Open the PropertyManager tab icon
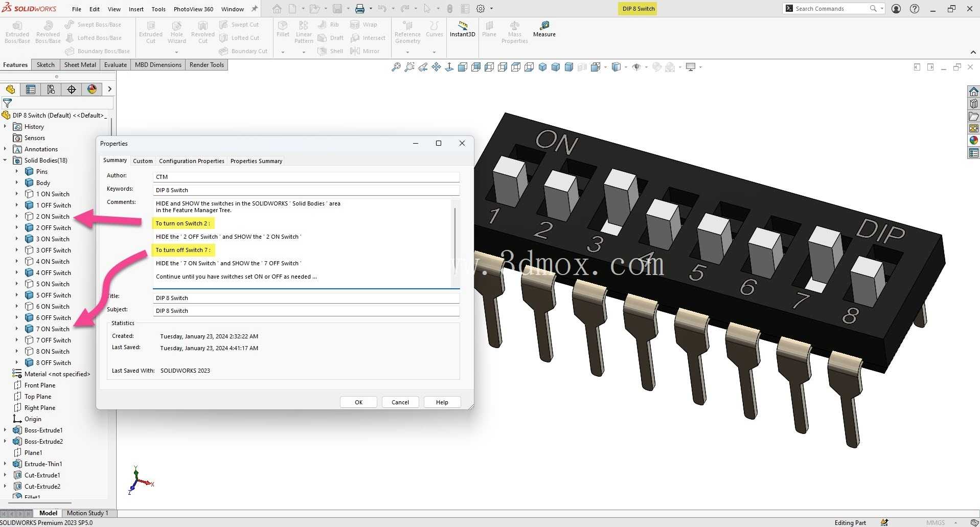 tap(31, 89)
